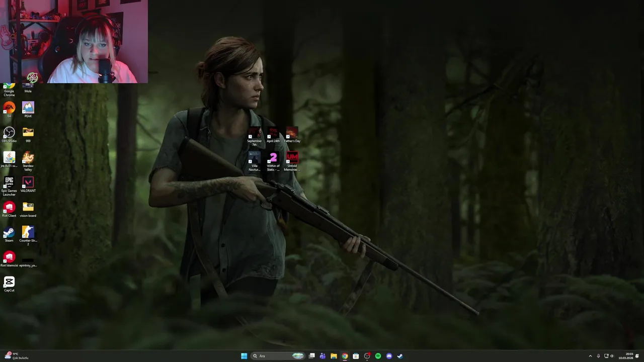Launch the PEAK game shortcut
The width and height of the screenshot is (644, 362).
(x=28, y=109)
